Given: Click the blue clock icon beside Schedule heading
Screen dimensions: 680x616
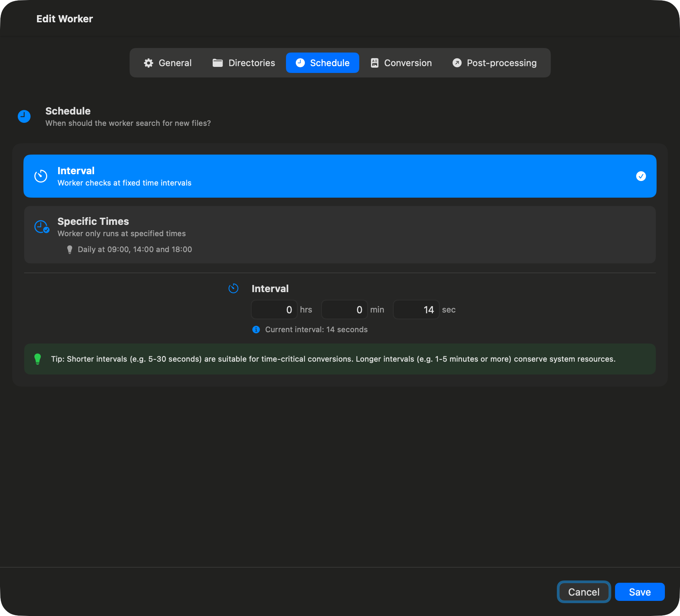Looking at the screenshot, I should [x=24, y=116].
